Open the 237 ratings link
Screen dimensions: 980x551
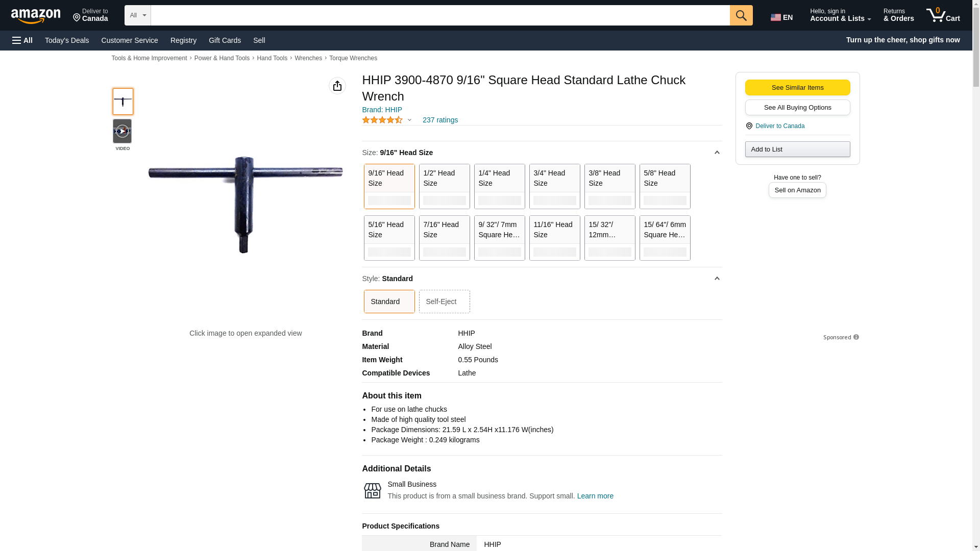point(440,120)
